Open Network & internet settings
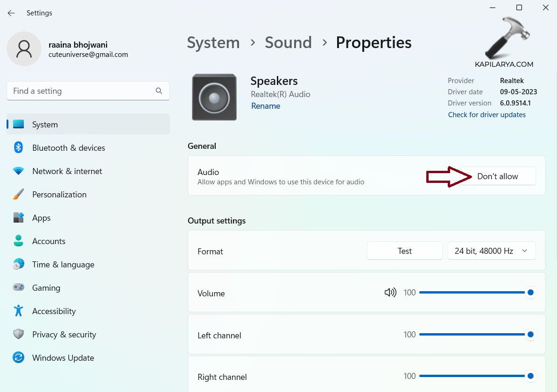Image resolution: width=557 pixels, height=392 pixels. coord(67,171)
